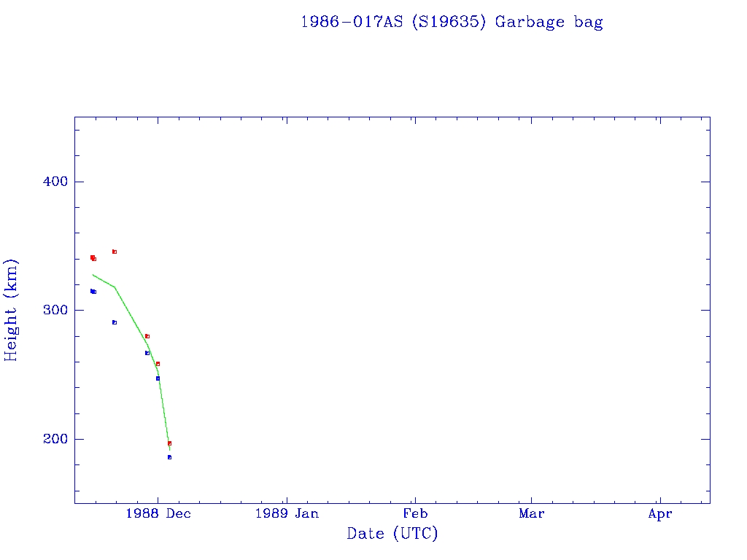Click the 200 y-axis tick label
Image resolution: width=747 pixels, height=560 pixels.
(x=51, y=439)
